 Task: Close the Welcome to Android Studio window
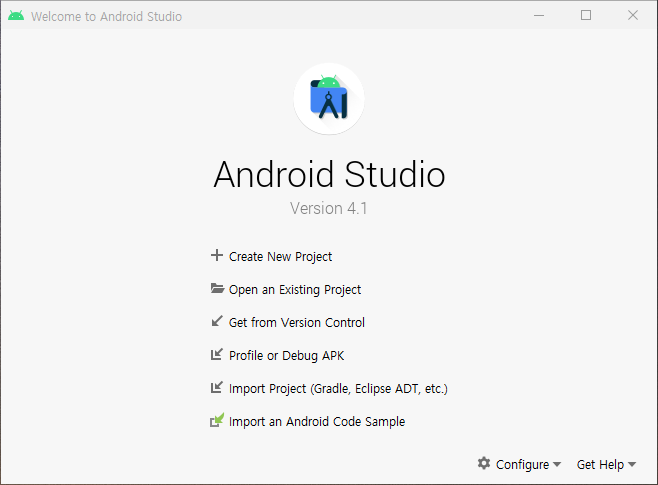(x=633, y=16)
